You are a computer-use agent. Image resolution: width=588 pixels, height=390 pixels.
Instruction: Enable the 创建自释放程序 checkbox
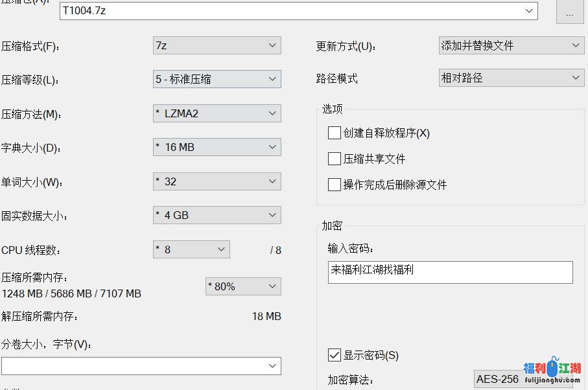(335, 133)
